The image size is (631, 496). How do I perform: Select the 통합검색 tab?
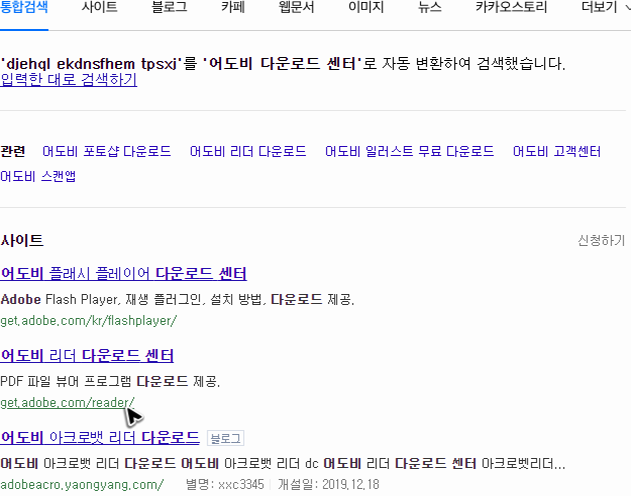[24, 7]
